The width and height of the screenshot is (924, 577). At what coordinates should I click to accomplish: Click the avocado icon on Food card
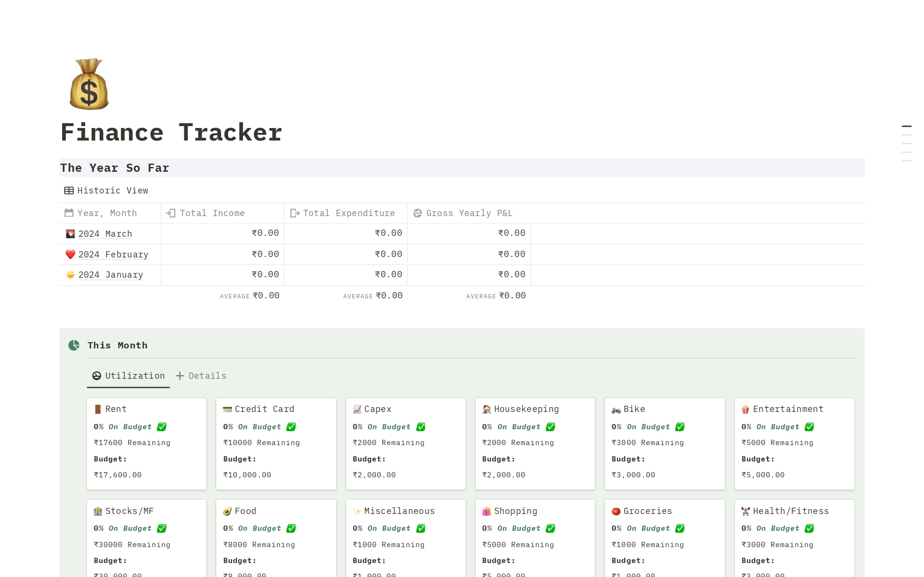227,511
